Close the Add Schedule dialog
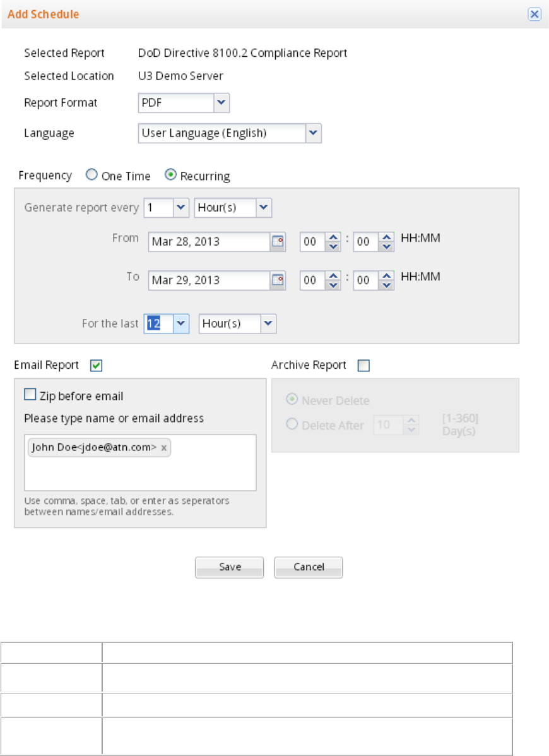Image resolution: width=549 pixels, height=756 pixels. (x=534, y=14)
